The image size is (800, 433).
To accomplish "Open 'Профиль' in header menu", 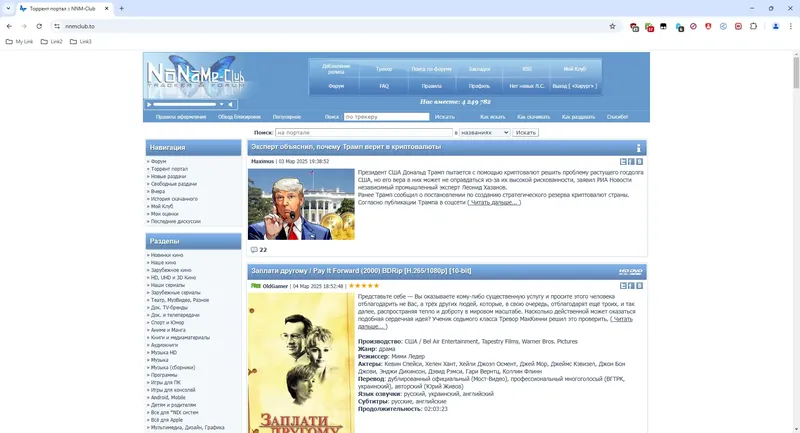I will (x=479, y=86).
